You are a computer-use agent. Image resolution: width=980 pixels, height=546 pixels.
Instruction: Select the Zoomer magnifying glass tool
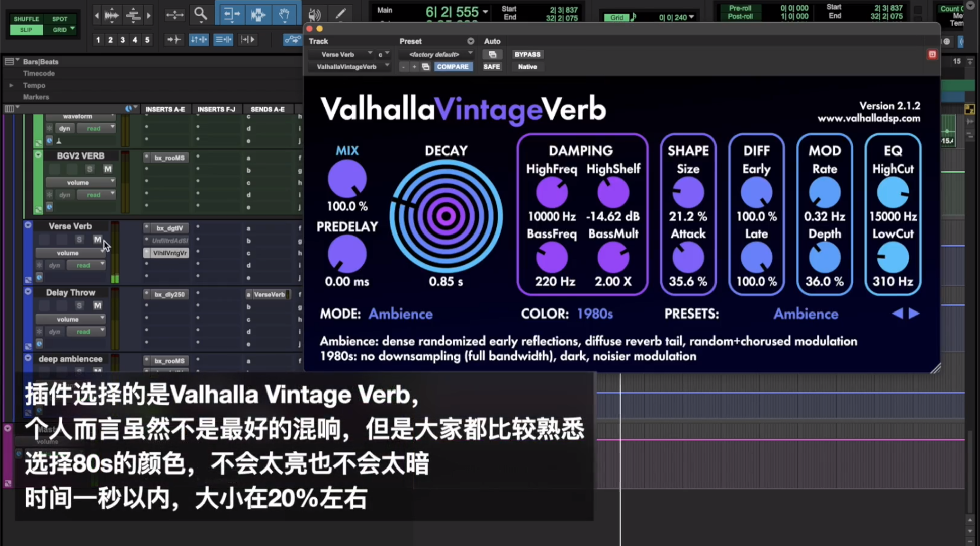(200, 14)
